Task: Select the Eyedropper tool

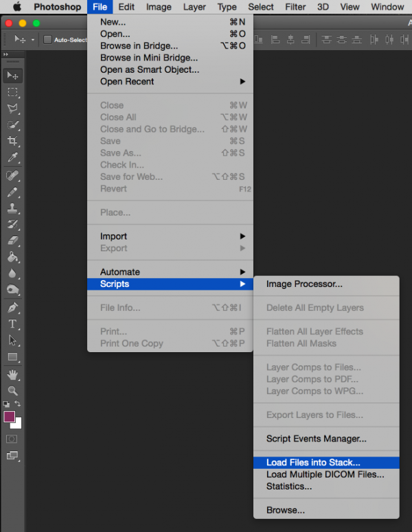Action: click(x=12, y=158)
